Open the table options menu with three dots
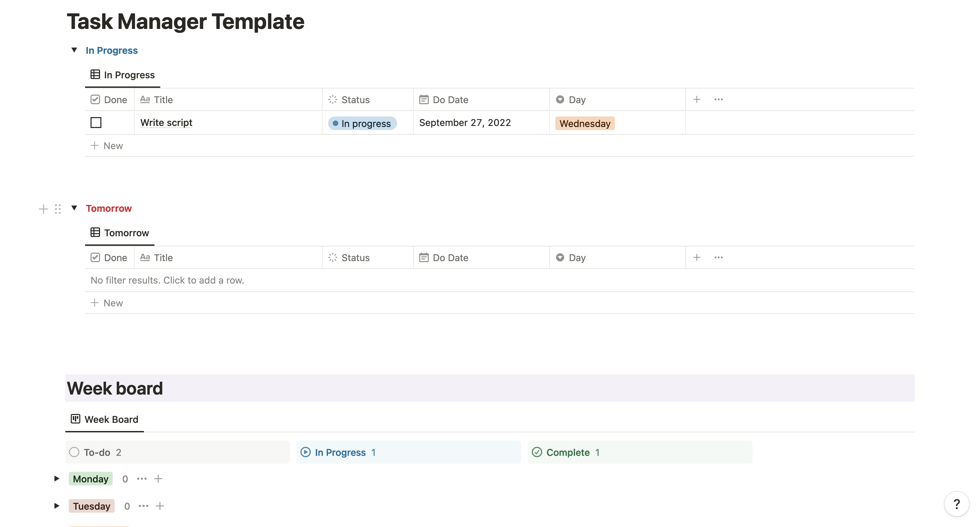This screenshot has height=527, width=980. pyautogui.click(x=718, y=99)
